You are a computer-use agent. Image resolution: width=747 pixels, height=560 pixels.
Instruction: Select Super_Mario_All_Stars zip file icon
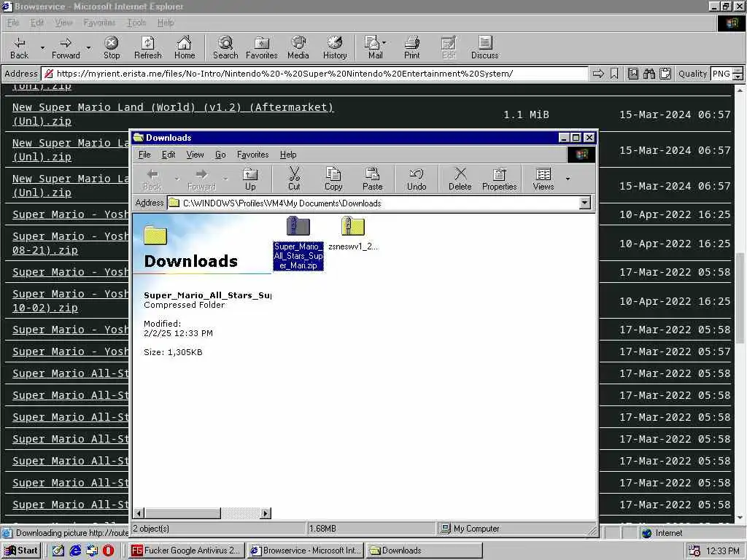click(x=298, y=244)
